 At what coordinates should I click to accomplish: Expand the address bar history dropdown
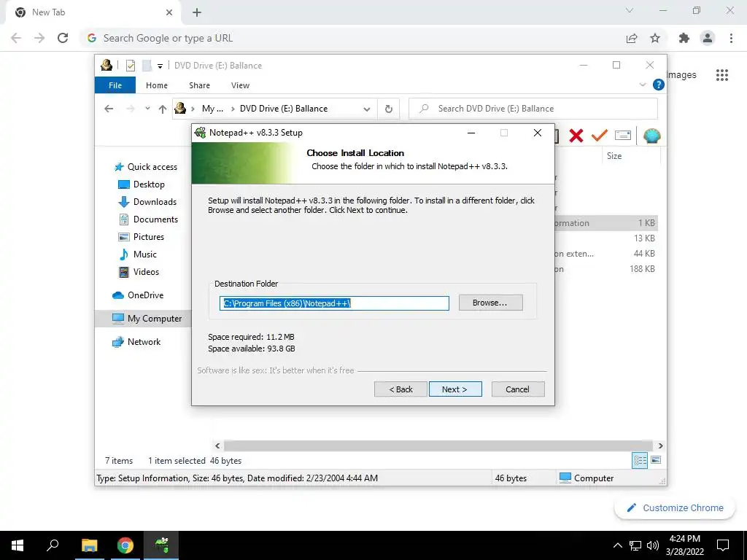coord(367,109)
